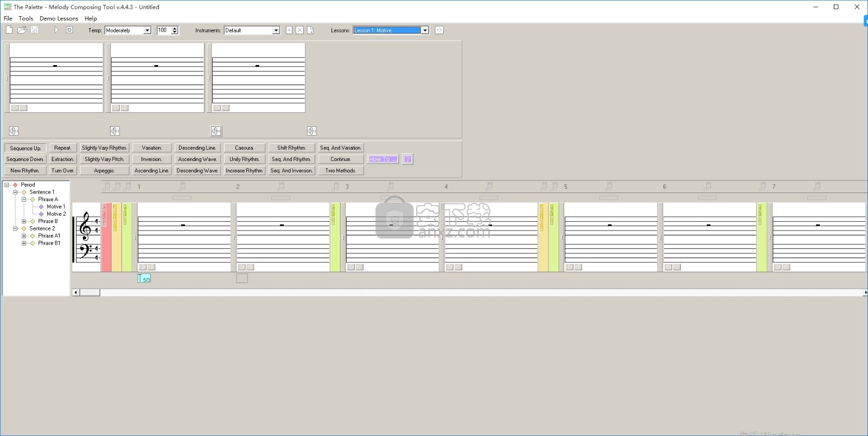Click the note icon above measure 2

click(x=280, y=187)
